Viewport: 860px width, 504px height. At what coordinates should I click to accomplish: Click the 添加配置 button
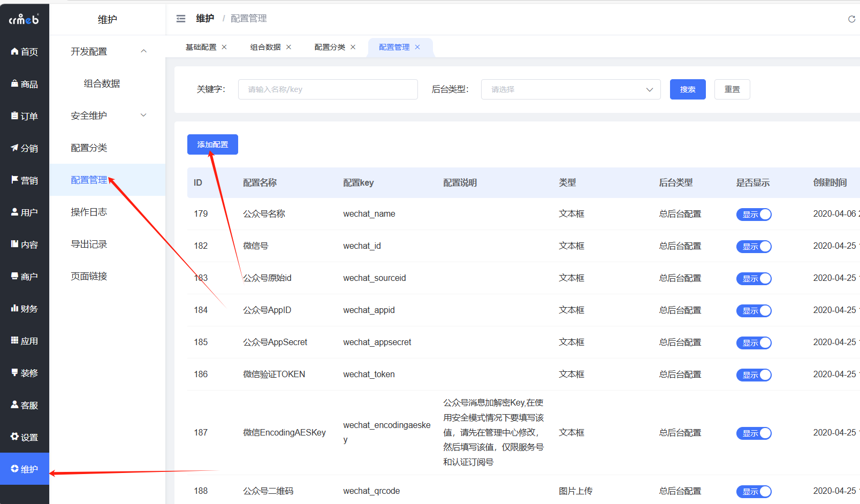[x=212, y=144]
